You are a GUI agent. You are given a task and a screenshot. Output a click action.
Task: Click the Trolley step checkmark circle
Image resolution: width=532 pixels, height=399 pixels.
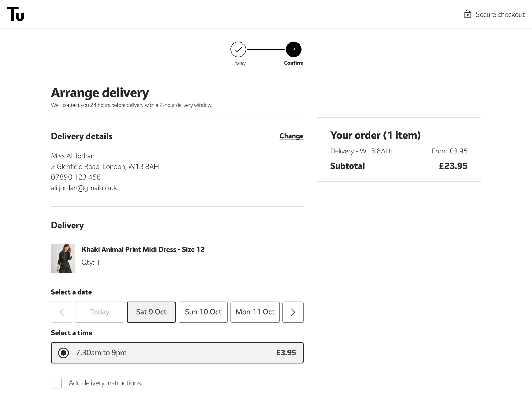pos(238,50)
